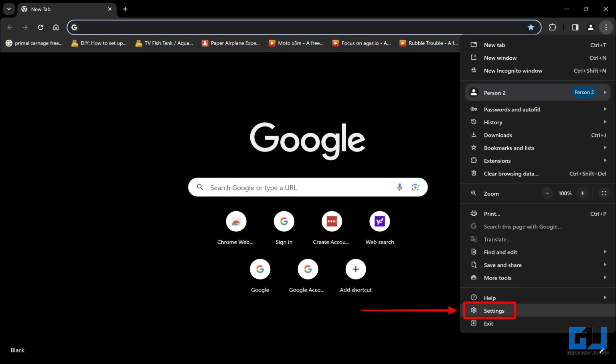Screen dimensions: 616x364
Task: Select Settings from the menu
Action: click(x=494, y=311)
